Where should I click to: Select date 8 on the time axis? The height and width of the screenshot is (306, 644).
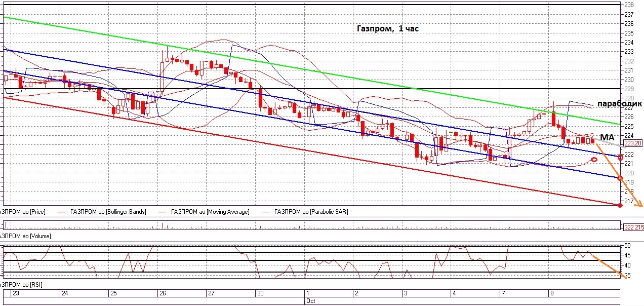click(551, 293)
